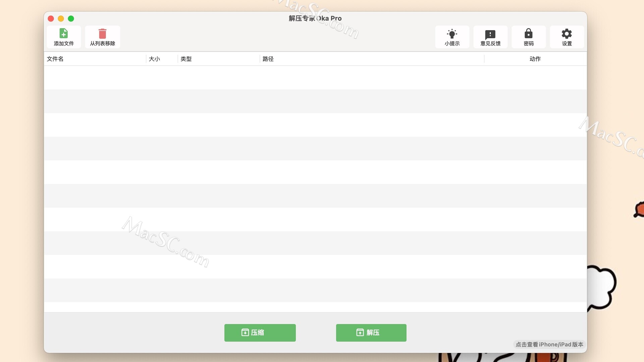Sort by the 类型 column header
This screenshot has height=362, width=644.
(x=219, y=59)
